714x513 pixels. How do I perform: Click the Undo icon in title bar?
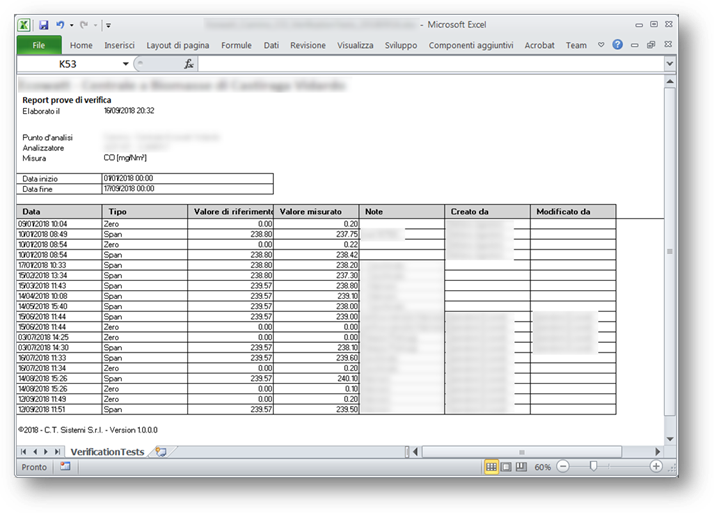(x=61, y=23)
